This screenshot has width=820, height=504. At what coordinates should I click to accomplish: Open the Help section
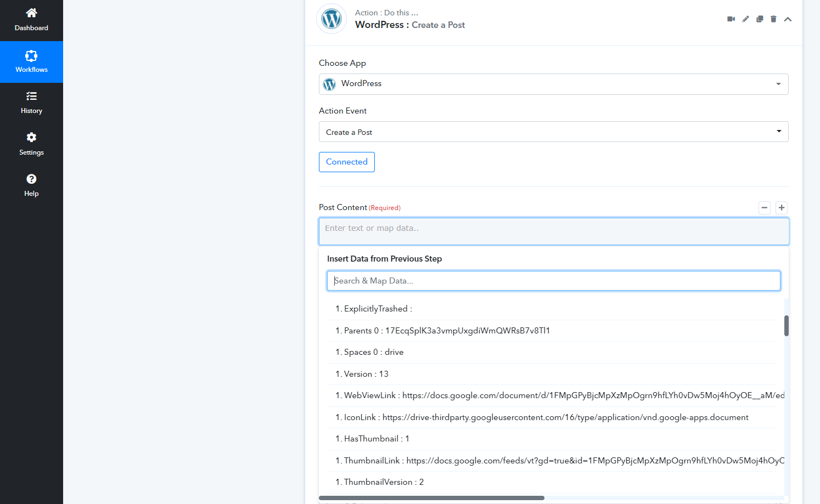point(31,186)
